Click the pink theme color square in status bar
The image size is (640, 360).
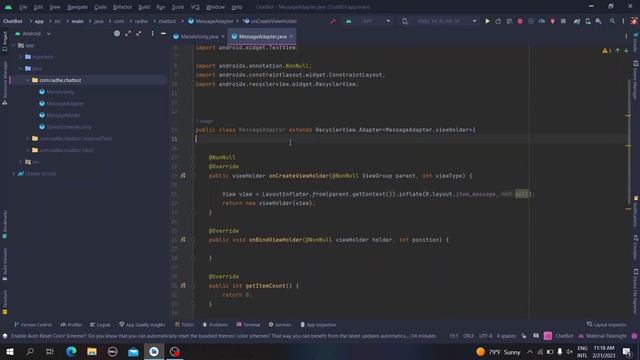pos(548,336)
